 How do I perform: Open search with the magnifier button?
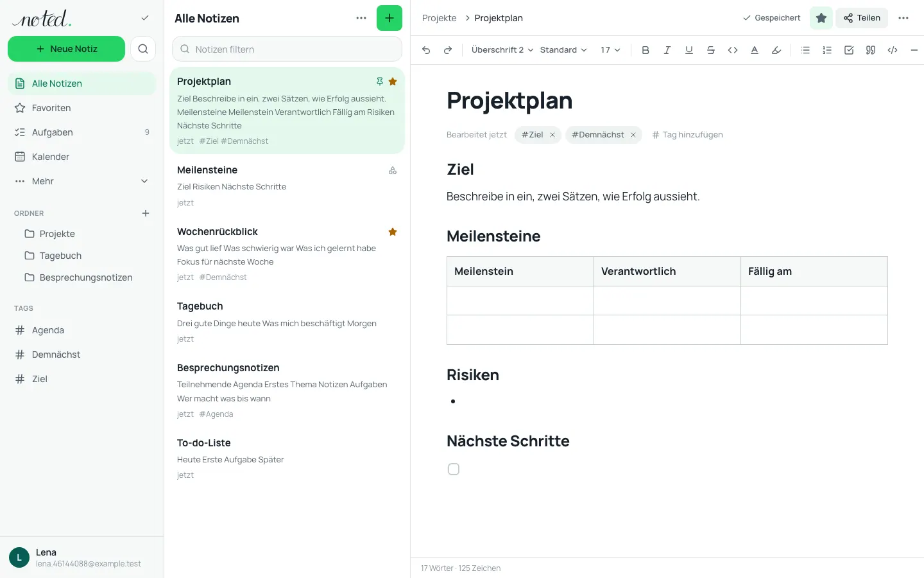click(143, 49)
